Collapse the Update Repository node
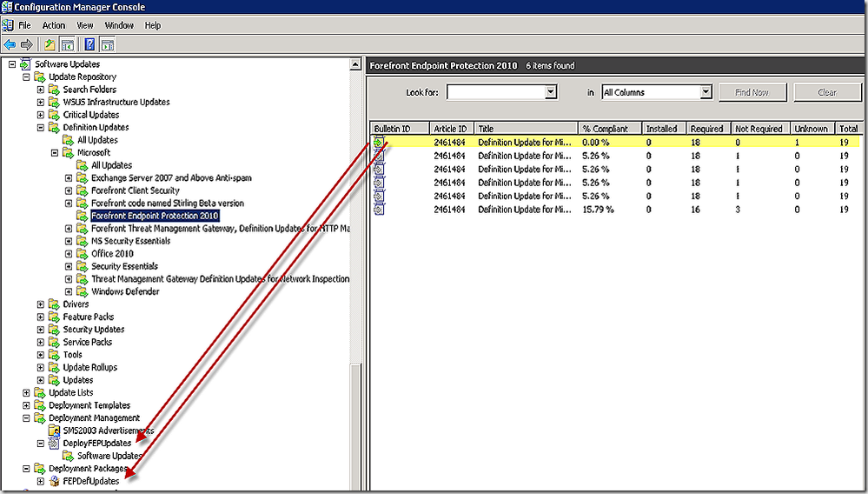This screenshot has height=494, width=868. click(x=26, y=77)
